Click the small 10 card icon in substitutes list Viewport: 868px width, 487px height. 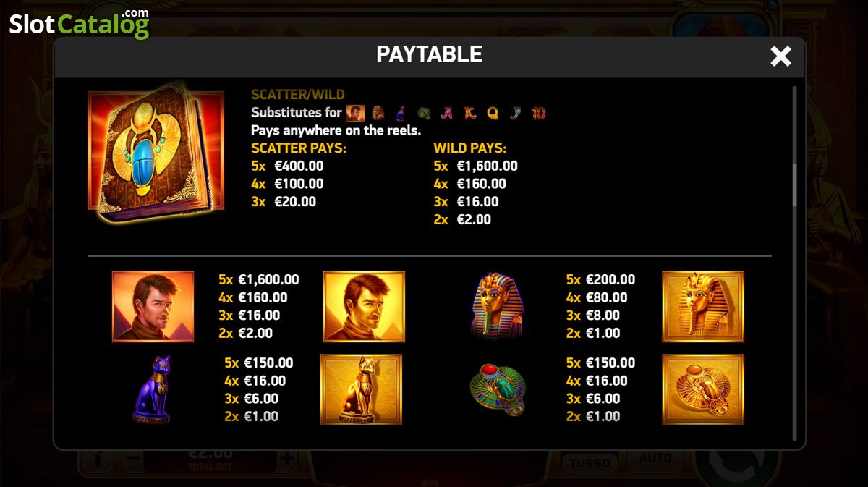538,113
